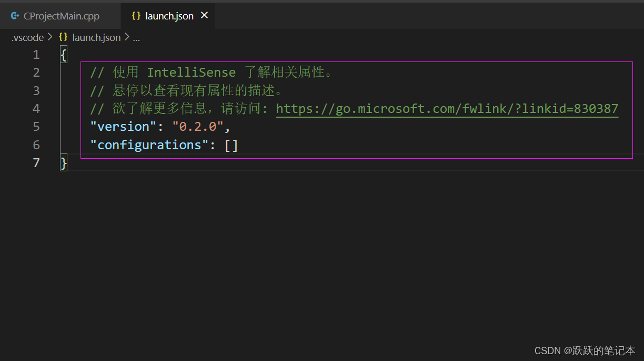The width and height of the screenshot is (644, 361).
Task: Expand chevron after .vscode breadcrumb
Action: point(50,37)
